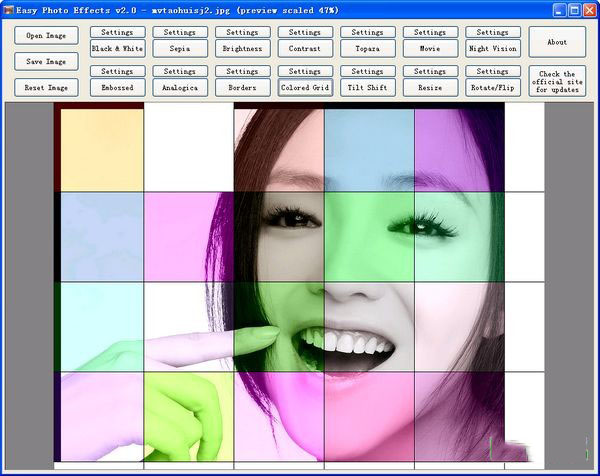The height and width of the screenshot is (476, 600).
Task: Apply the Colored Grid effect
Action: click(305, 88)
